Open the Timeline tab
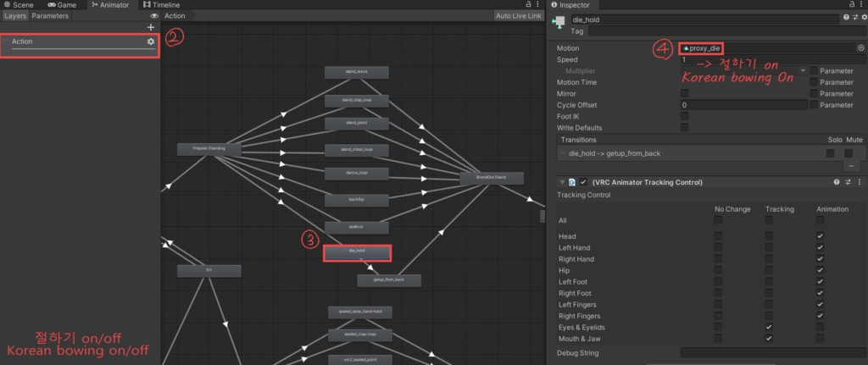The width and height of the screenshot is (868, 365). point(161,5)
